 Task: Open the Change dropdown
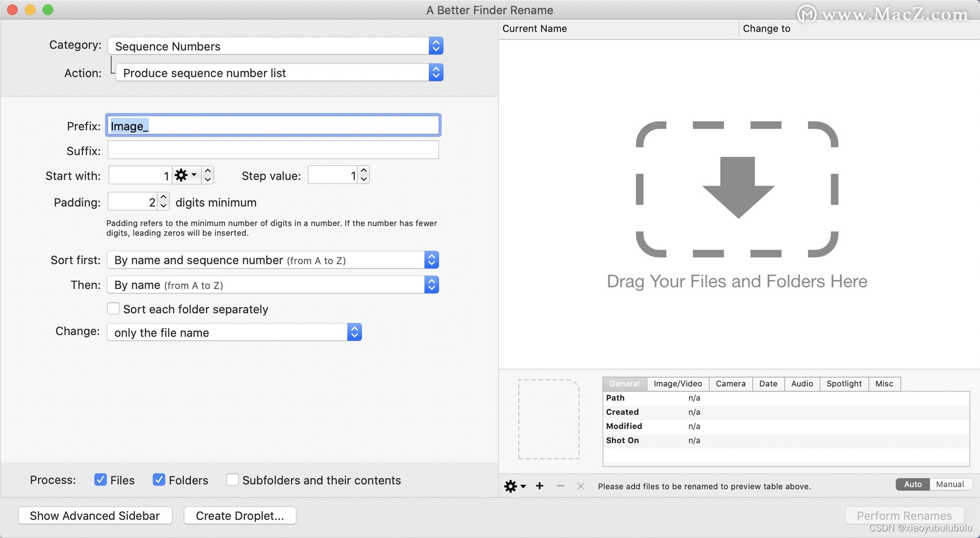pyautogui.click(x=234, y=332)
